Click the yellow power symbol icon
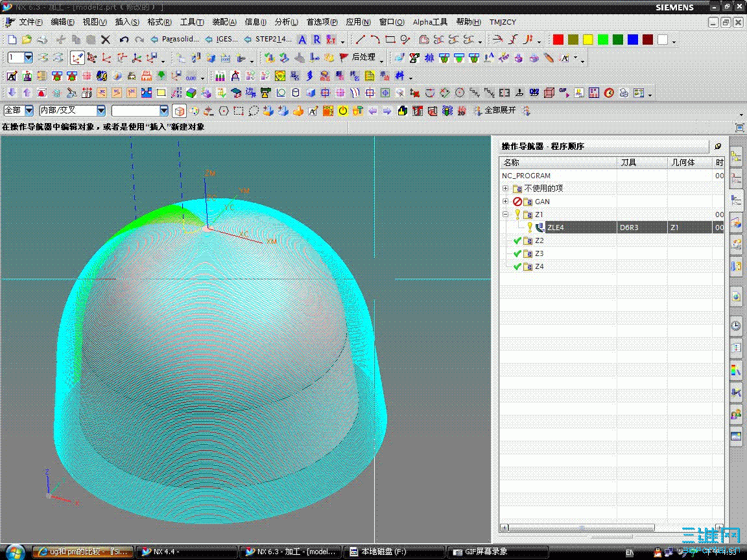The height and width of the screenshot is (560, 747). pos(343,111)
